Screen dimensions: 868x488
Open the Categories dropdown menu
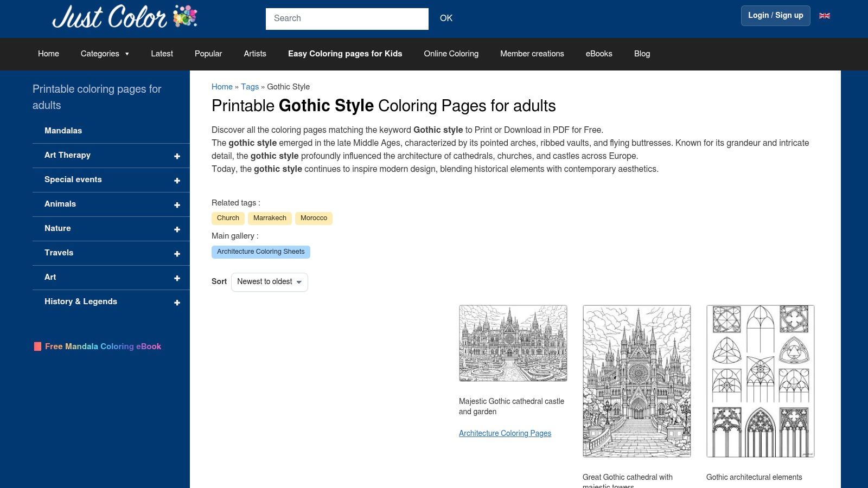click(x=105, y=54)
